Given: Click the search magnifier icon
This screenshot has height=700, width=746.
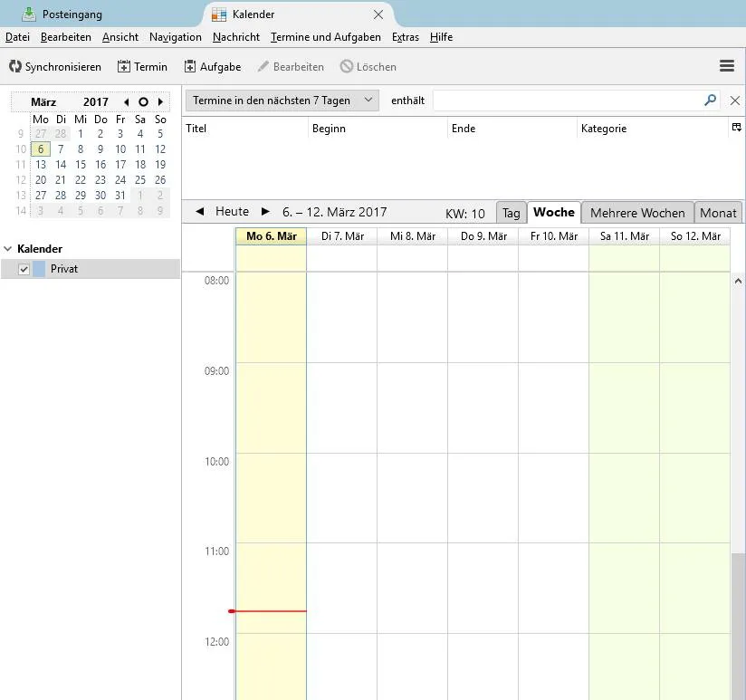Looking at the screenshot, I should point(710,100).
